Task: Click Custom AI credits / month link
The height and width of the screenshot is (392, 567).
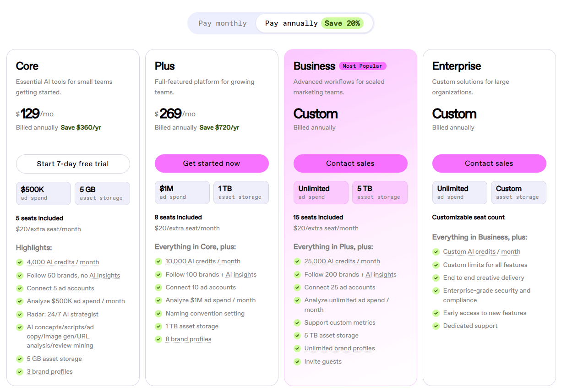Action: coord(481,252)
